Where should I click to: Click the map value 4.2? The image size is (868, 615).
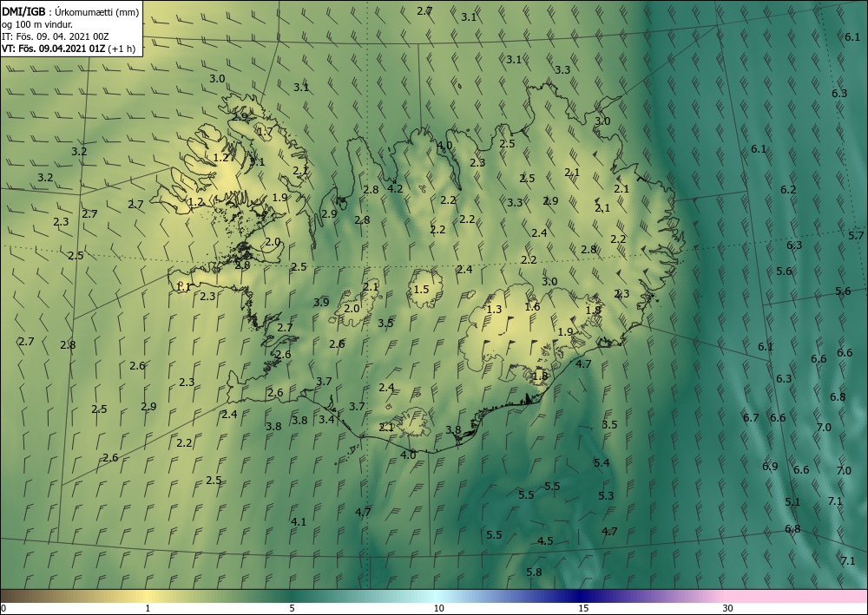tap(395, 188)
